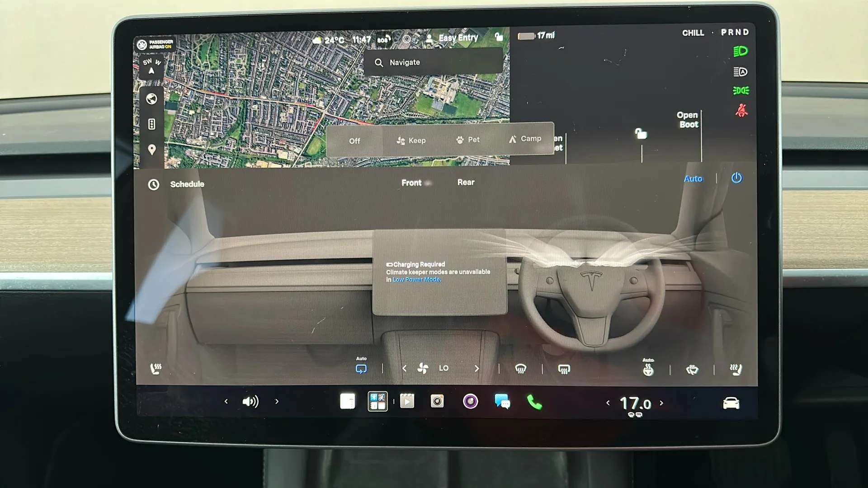868x488 pixels.
Task: Click the driver seat heat icon at far right
Action: point(736,370)
